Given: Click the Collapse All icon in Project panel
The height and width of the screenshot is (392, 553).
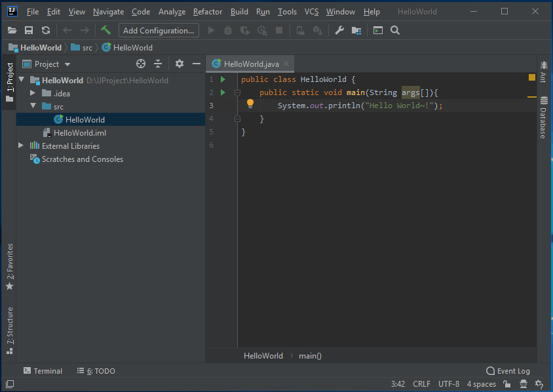Looking at the screenshot, I should coord(158,64).
